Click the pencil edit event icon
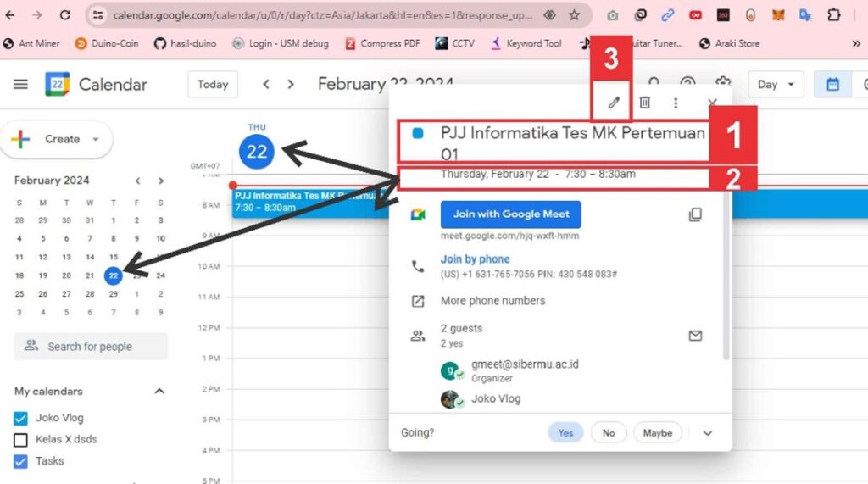 [615, 103]
